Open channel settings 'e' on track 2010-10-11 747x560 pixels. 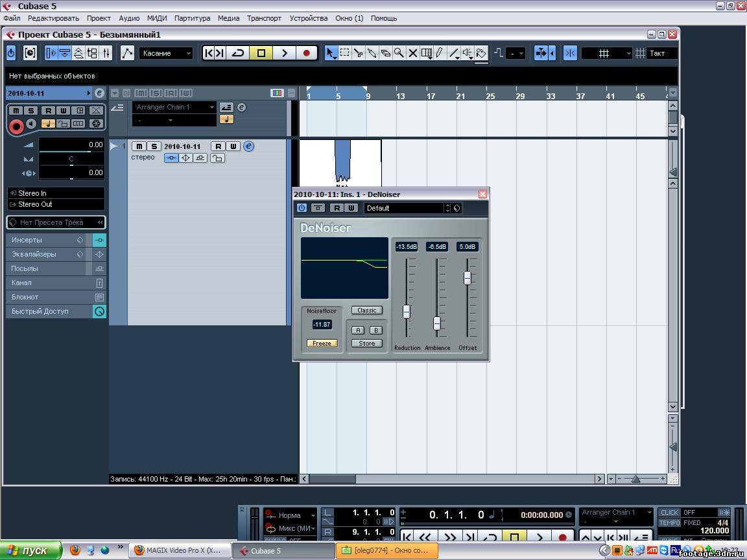[x=249, y=146]
